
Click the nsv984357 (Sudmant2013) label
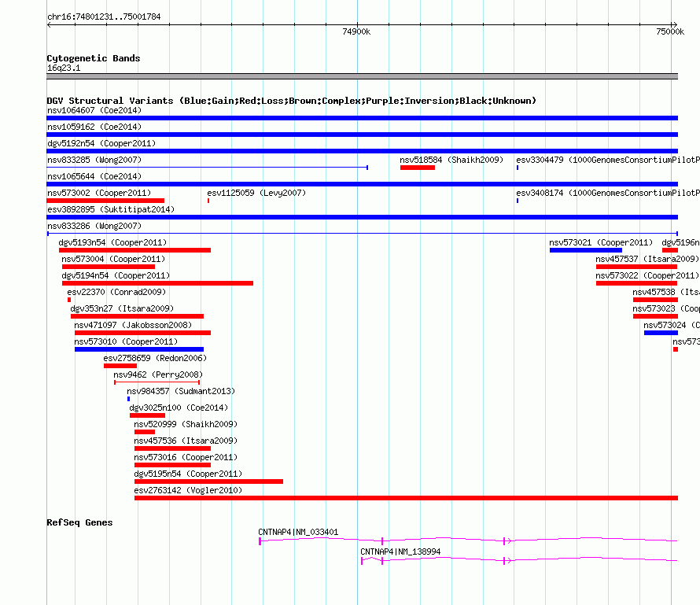181,391
